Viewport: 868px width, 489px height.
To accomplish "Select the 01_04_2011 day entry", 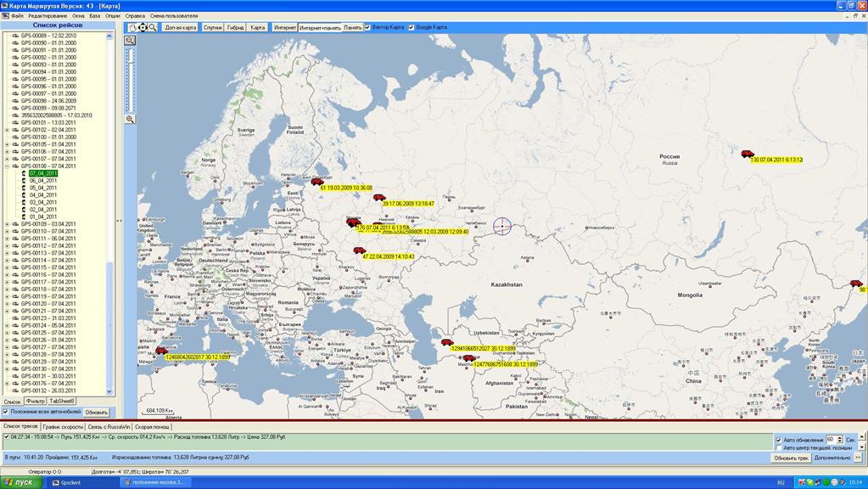I will pos(43,217).
